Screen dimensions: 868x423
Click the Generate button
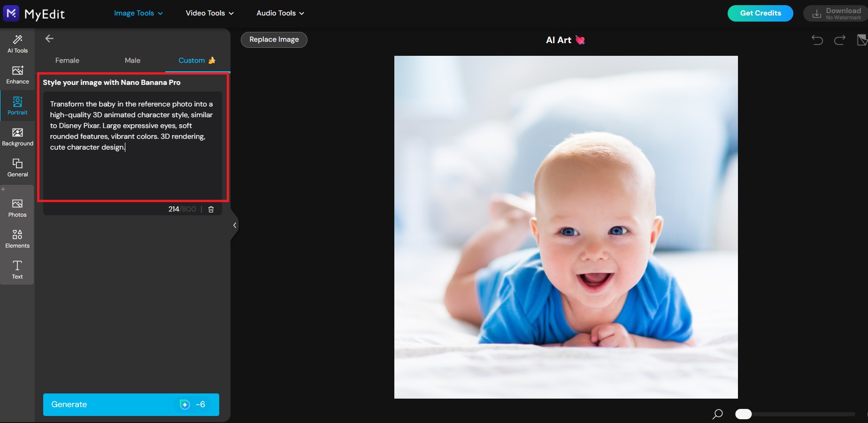(x=131, y=404)
